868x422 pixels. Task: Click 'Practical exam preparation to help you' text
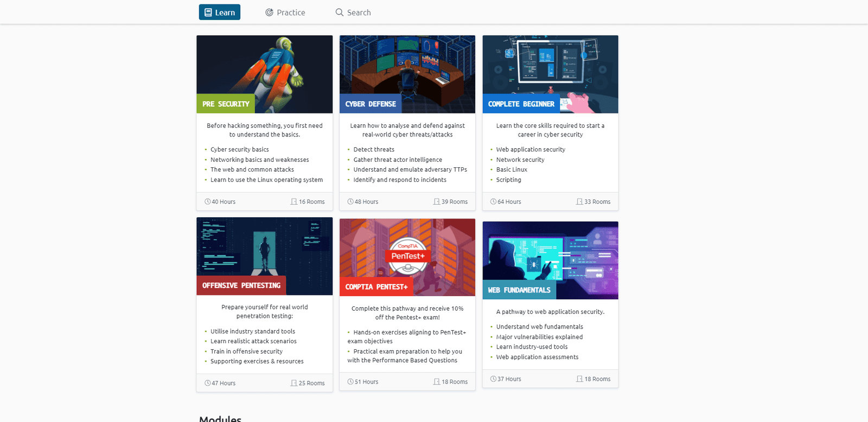[x=408, y=351]
